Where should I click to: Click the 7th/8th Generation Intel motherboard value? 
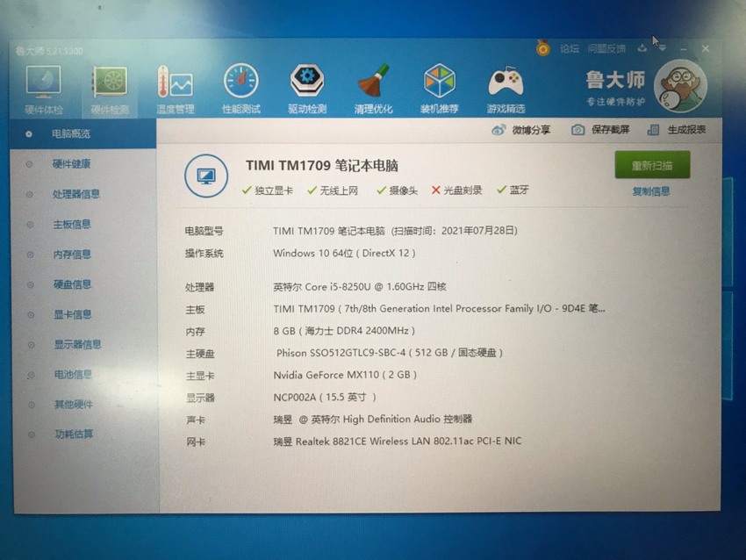tap(439, 309)
